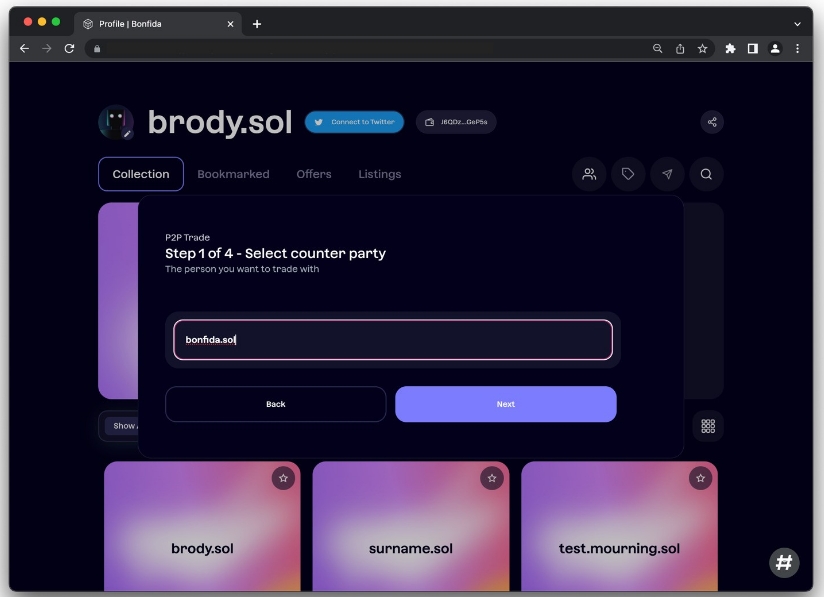Viewport: 824px width, 597px height.
Task: Go back with the browser back arrow
Action: tap(24, 48)
